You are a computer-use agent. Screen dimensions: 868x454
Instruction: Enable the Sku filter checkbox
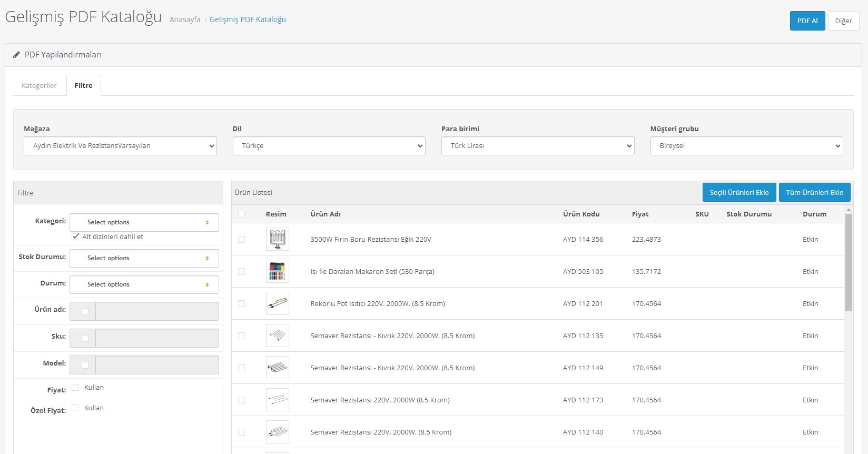coord(85,338)
